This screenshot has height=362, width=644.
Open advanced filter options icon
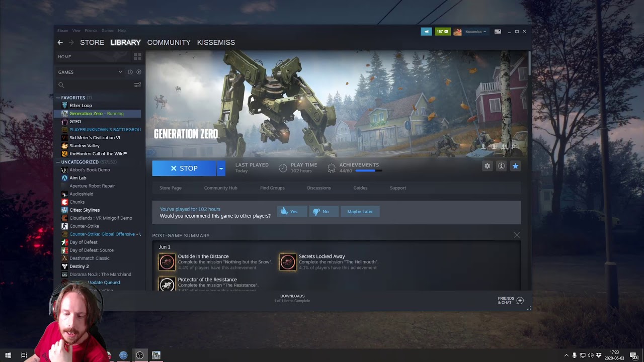(137, 85)
